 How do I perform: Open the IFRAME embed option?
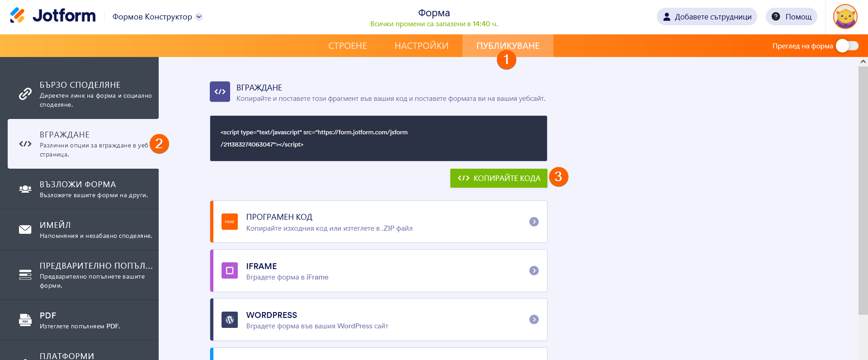[379, 270]
